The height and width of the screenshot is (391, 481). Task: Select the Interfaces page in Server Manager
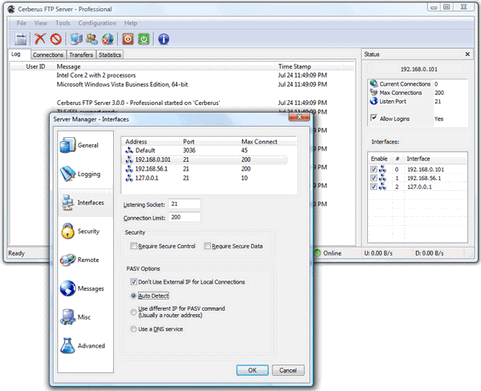[x=85, y=203]
